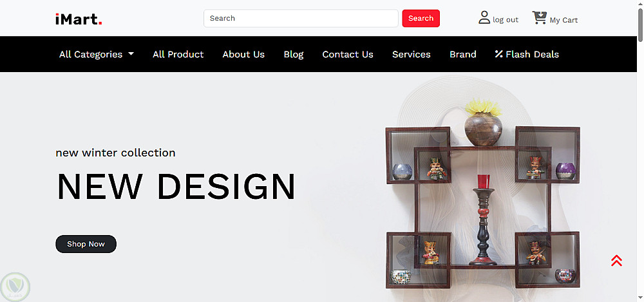Screen dimensions: 644x302
Task: Click the vertical page scrollbar thumb
Action: 640,24
